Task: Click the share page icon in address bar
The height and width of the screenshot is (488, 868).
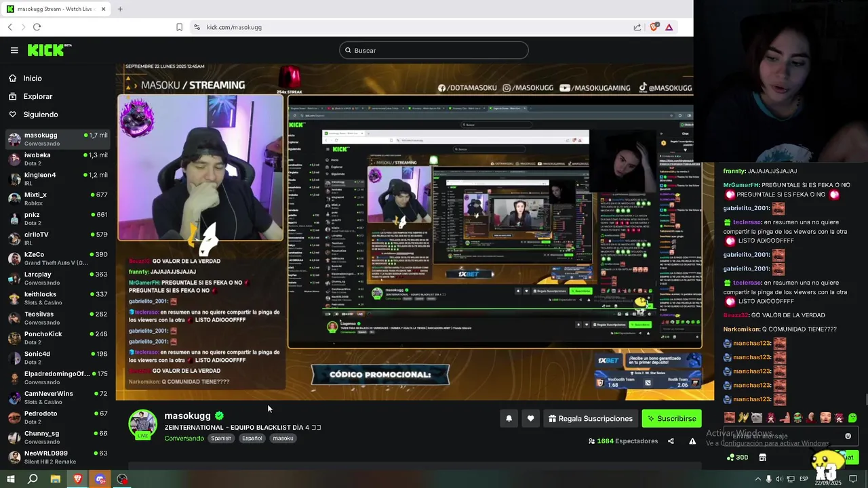Action: [x=637, y=27]
